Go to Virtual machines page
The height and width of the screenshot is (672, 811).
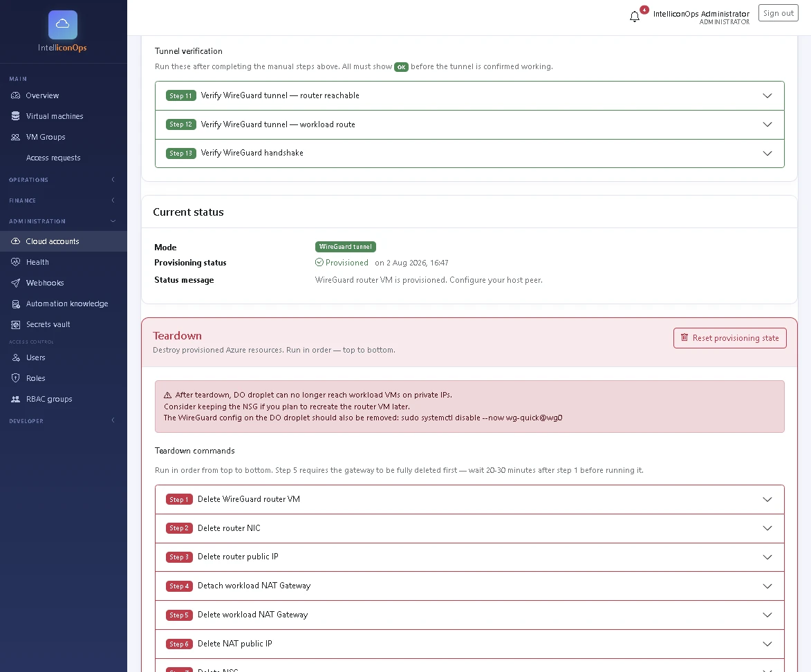click(63, 116)
